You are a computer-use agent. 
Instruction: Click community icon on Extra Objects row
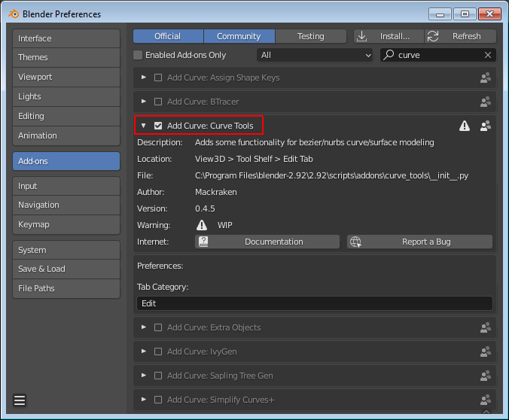[486, 327]
